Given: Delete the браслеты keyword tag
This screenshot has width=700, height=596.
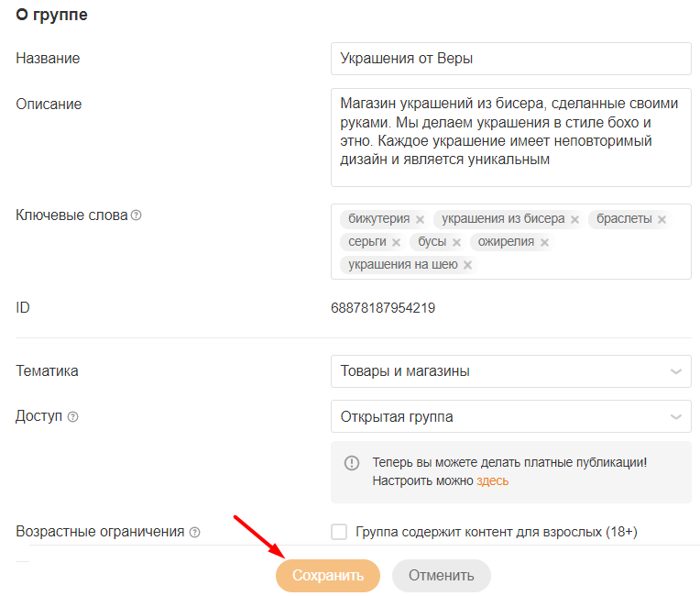Looking at the screenshot, I should [x=662, y=220].
